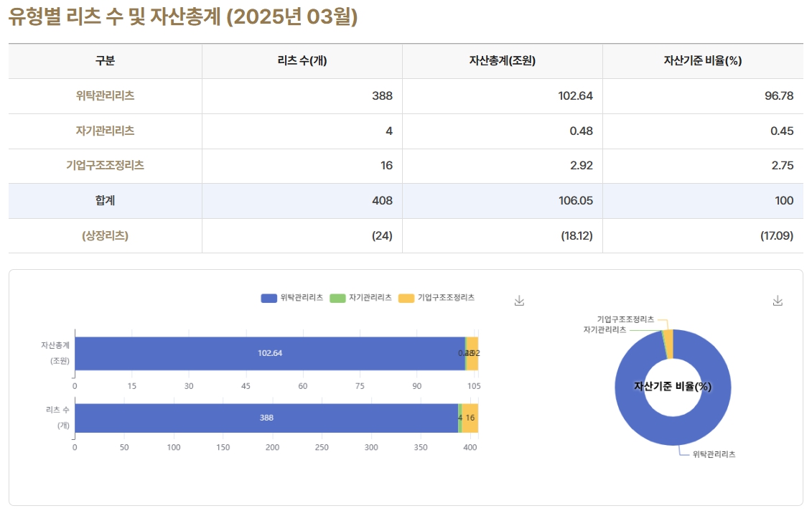Toggle 기업구조조정리츠 in bar chart legend
This screenshot has height=516, width=812.
point(437,298)
